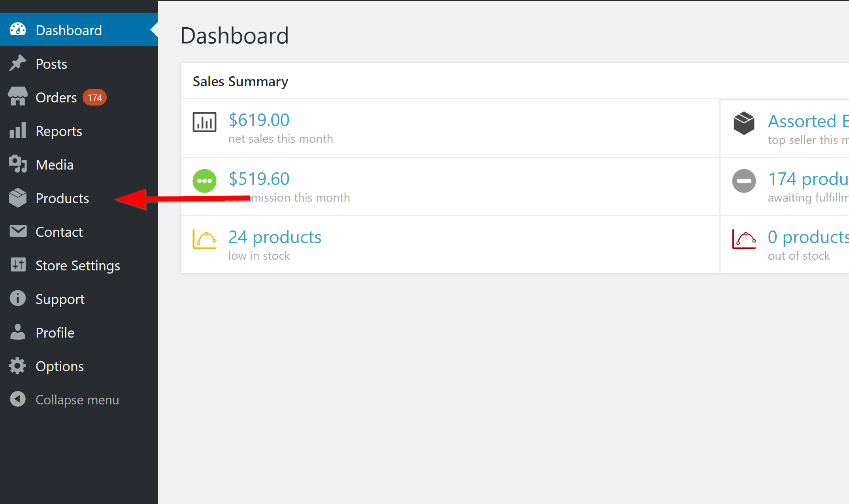Click the Contact envelope icon
Image resolution: width=849 pixels, height=504 pixels.
(18, 232)
